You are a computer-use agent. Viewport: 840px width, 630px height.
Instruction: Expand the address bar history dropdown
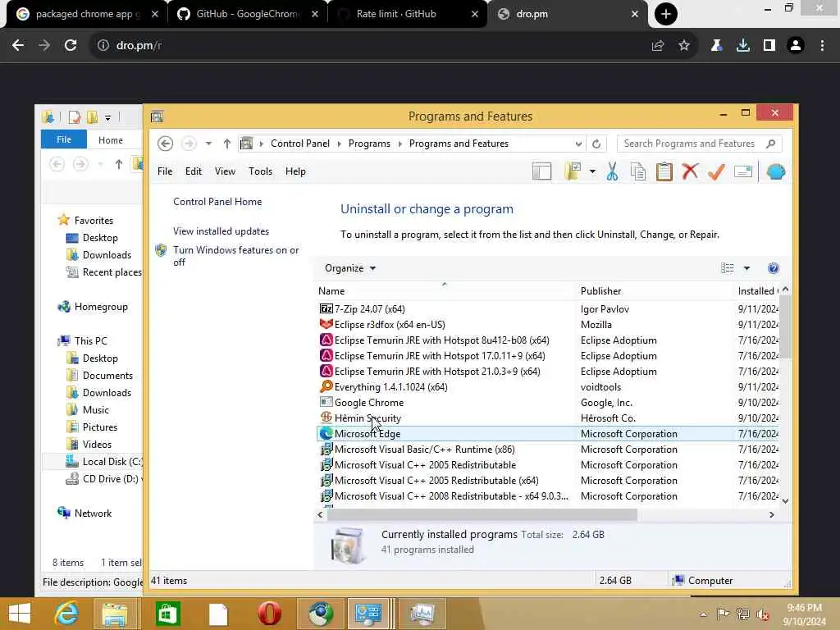578,144
